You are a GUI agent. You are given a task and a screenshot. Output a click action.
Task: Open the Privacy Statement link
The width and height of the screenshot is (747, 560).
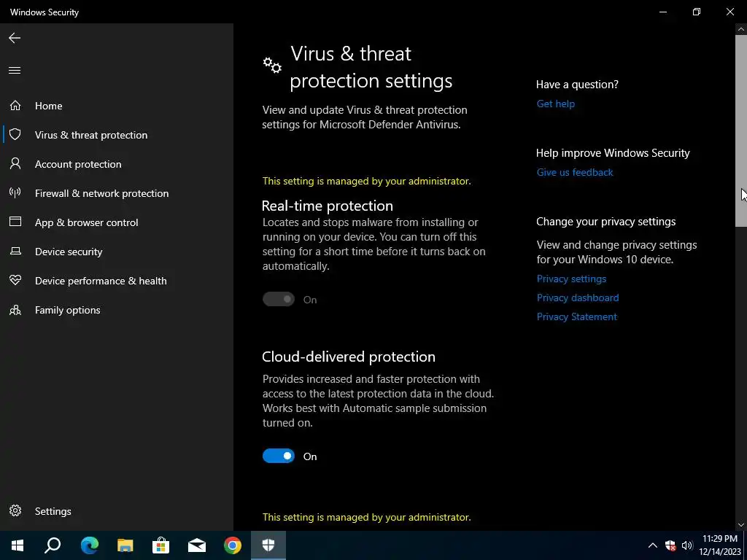pos(576,316)
